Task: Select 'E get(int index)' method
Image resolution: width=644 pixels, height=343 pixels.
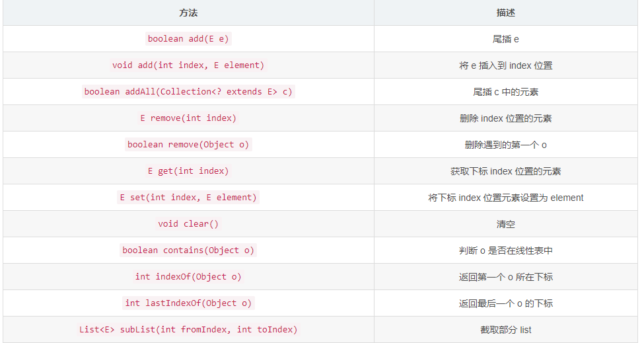Action: [188, 171]
